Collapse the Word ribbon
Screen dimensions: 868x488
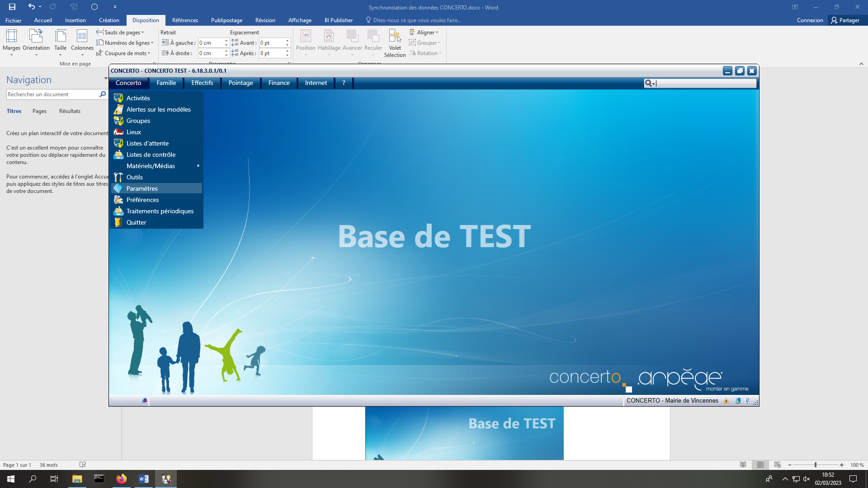tap(861, 64)
